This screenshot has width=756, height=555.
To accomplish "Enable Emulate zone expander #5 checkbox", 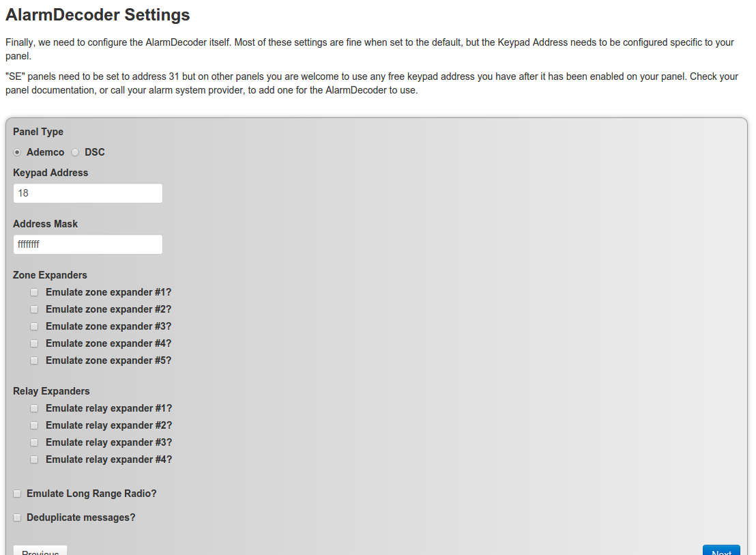I will tap(34, 360).
